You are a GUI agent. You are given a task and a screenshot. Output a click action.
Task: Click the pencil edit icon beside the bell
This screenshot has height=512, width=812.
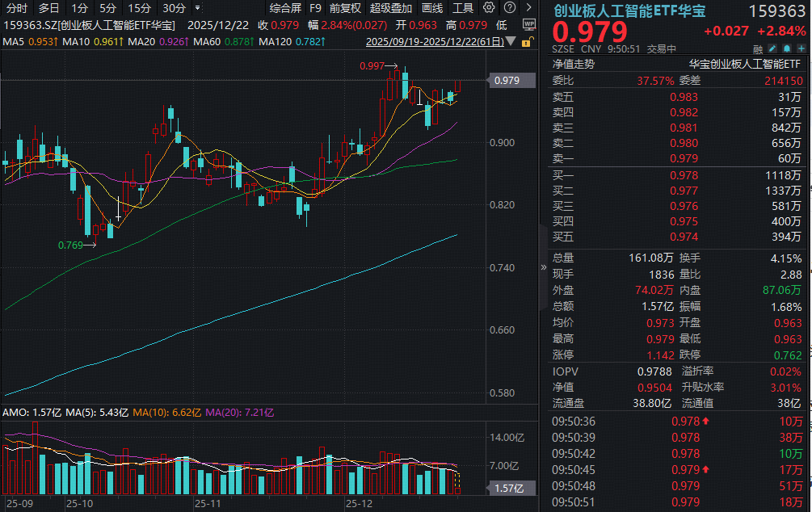coord(772,49)
